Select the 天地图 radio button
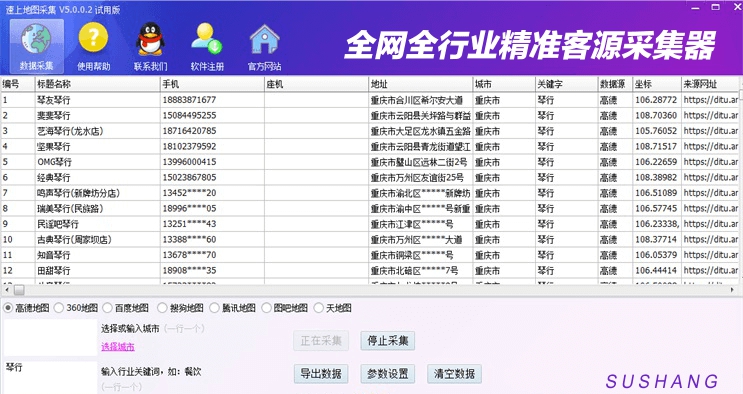 [x=319, y=308]
